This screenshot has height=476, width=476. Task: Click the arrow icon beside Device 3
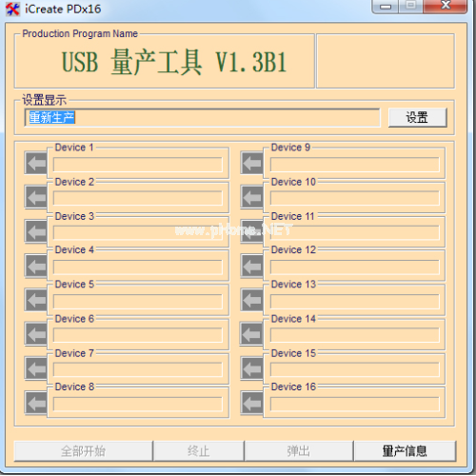click(x=36, y=231)
